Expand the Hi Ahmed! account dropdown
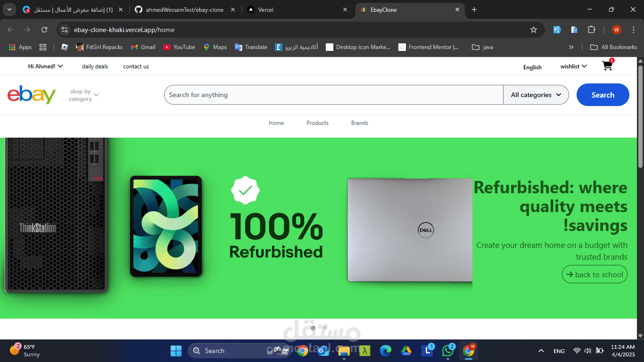This screenshot has width=644, height=362. [x=45, y=66]
